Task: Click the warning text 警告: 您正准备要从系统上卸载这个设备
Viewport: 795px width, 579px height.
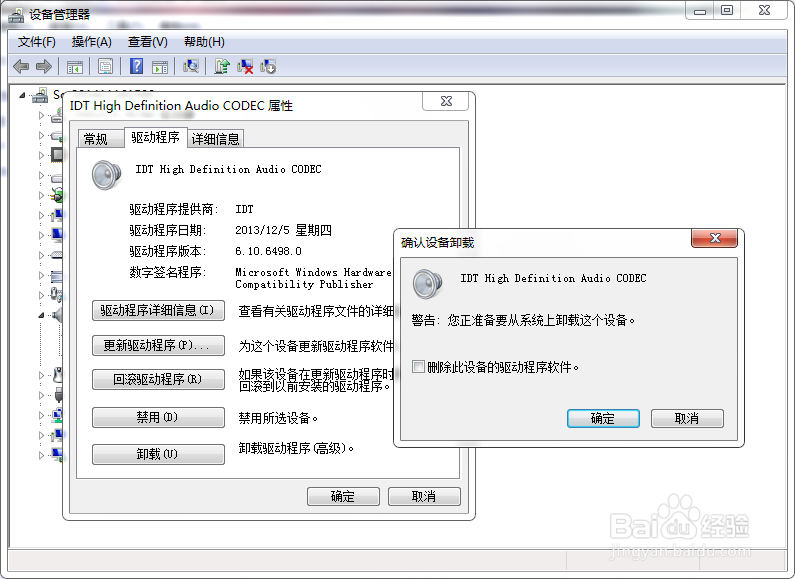Action: (x=523, y=320)
